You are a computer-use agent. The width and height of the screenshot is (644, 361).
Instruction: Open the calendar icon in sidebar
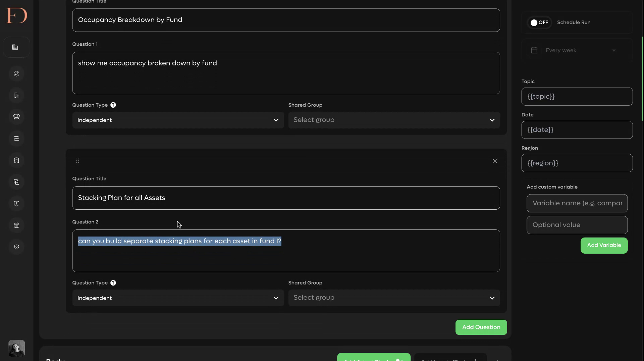[16, 225]
